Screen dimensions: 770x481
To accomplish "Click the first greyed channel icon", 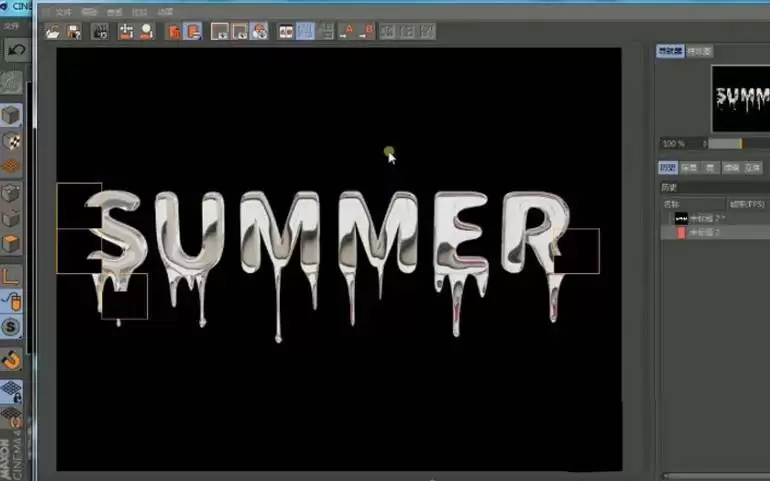I will (x=387, y=31).
